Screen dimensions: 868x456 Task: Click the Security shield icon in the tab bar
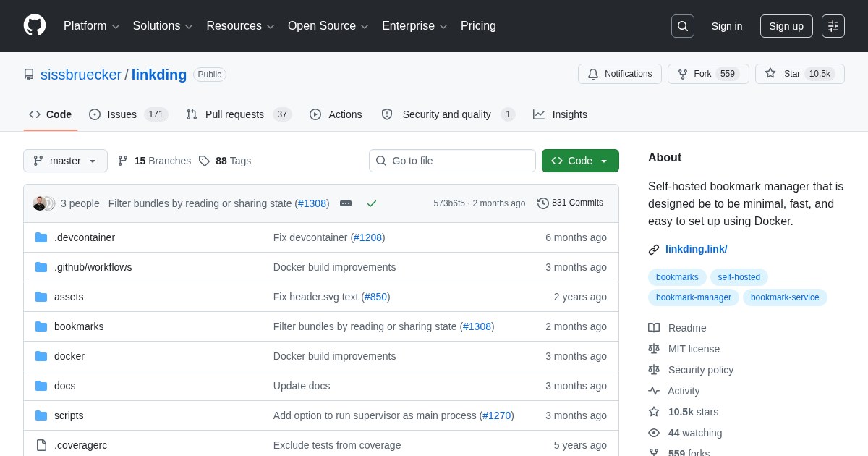click(387, 114)
